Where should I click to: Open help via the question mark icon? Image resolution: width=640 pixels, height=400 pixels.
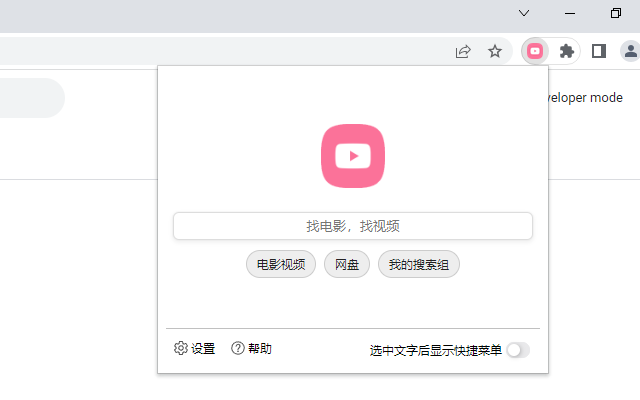click(238, 348)
